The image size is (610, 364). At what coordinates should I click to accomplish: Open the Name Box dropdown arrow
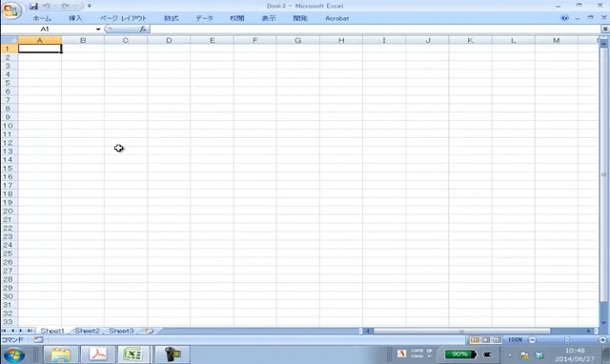[98, 30]
